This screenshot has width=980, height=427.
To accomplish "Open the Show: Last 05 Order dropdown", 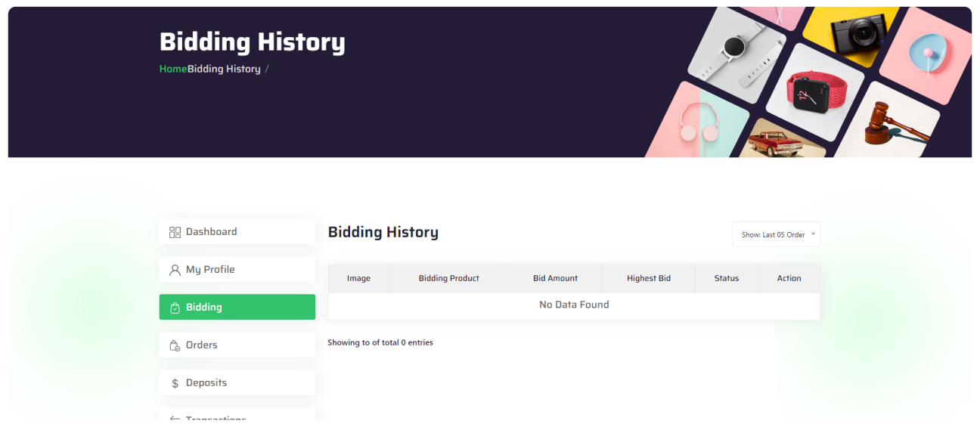I will (776, 234).
